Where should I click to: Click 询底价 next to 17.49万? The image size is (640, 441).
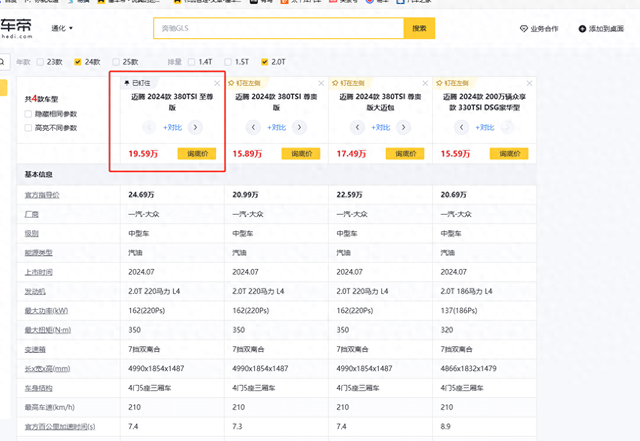click(x=405, y=154)
